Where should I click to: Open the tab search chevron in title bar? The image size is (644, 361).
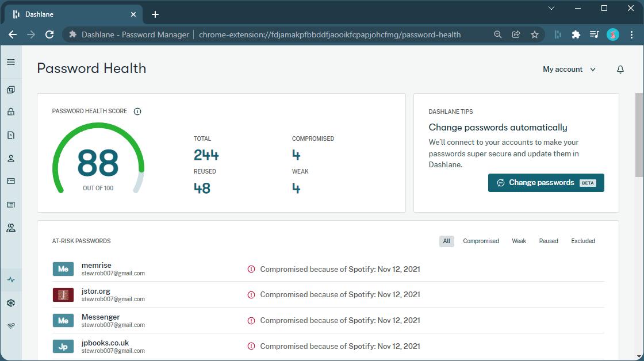[551, 8]
